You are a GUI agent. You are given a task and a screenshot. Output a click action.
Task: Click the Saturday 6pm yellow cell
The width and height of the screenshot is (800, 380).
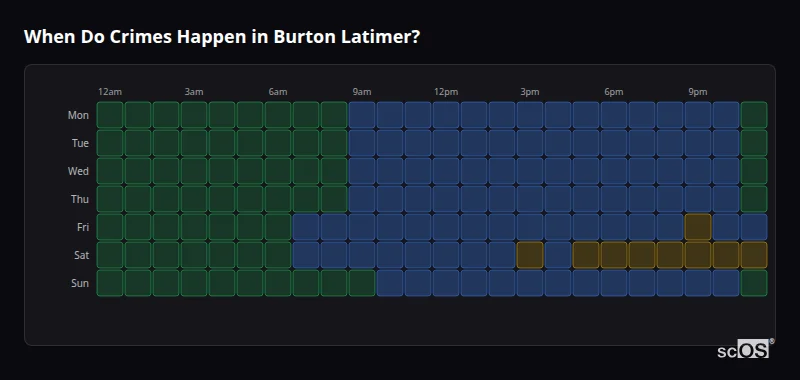[x=614, y=255]
